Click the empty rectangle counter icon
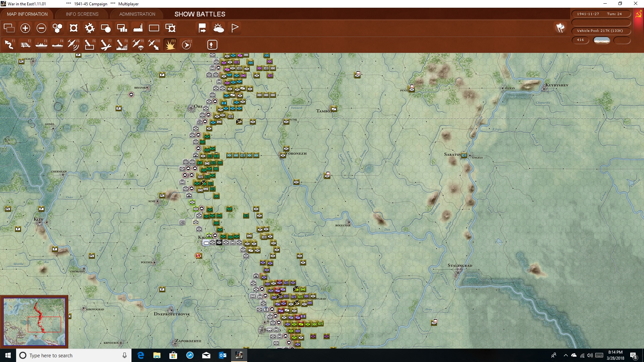644x362 pixels. (154, 28)
